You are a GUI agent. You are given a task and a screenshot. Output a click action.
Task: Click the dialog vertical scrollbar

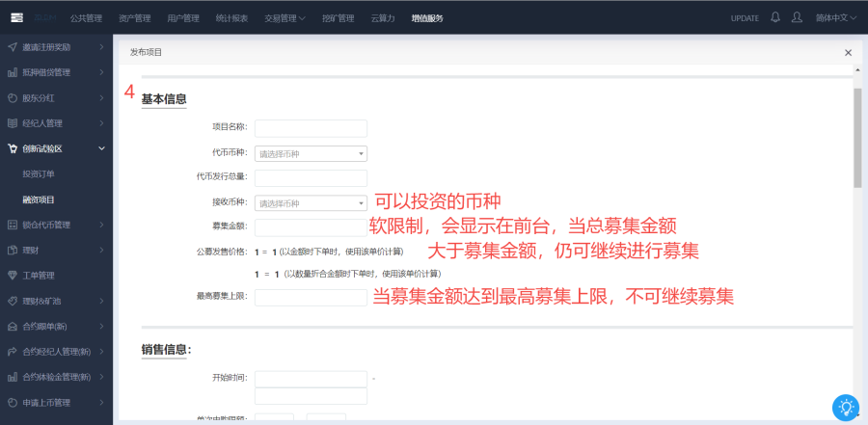(857, 139)
